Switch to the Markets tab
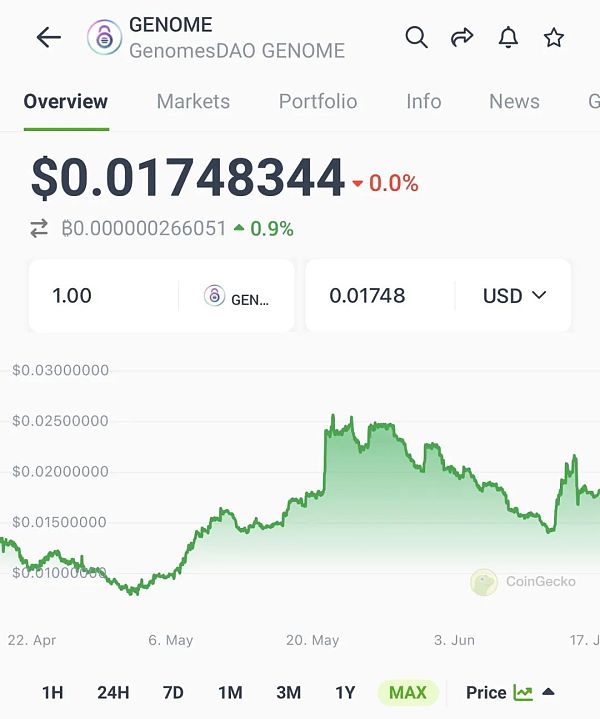 pyautogui.click(x=193, y=101)
